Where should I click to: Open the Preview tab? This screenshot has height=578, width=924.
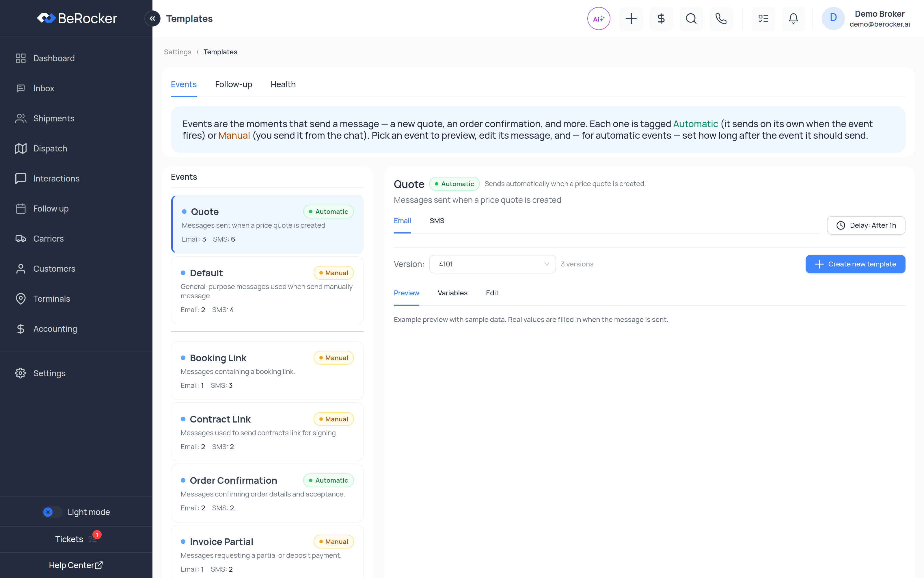pos(406,293)
